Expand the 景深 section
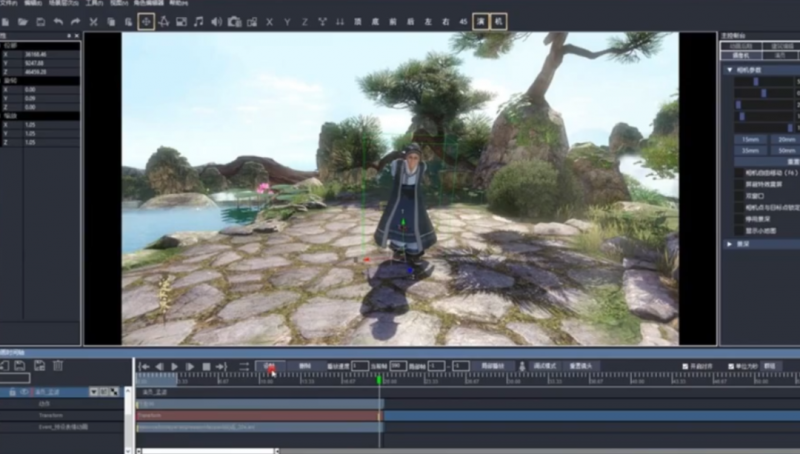 click(729, 243)
